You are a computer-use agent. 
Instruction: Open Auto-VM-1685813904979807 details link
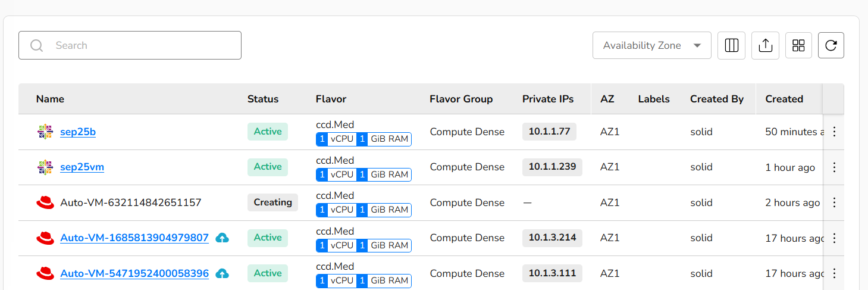coord(134,238)
